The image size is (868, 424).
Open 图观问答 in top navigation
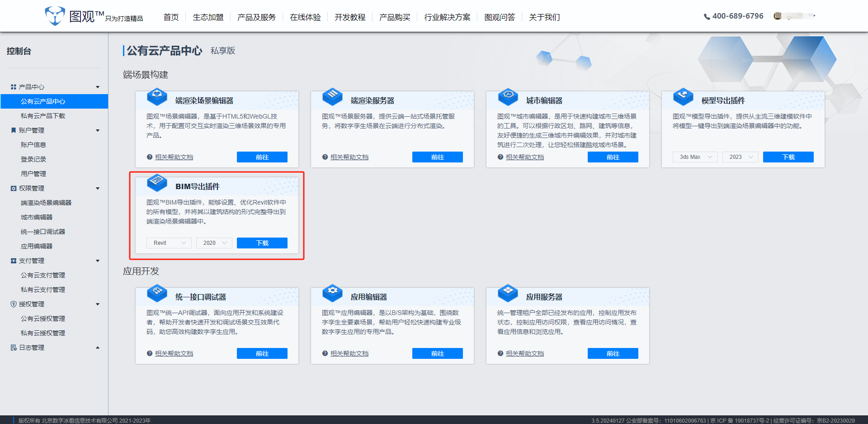point(500,17)
